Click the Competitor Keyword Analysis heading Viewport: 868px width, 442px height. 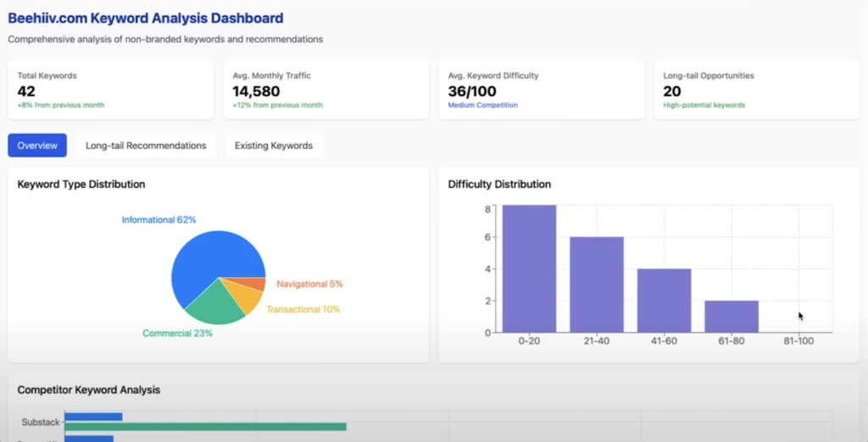(88, 390)
